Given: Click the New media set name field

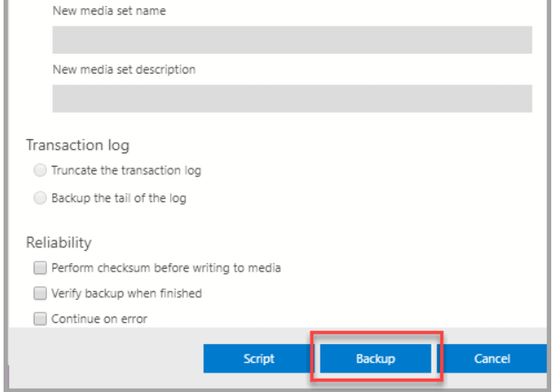Looking at the screenshot, I should (291, 40).
